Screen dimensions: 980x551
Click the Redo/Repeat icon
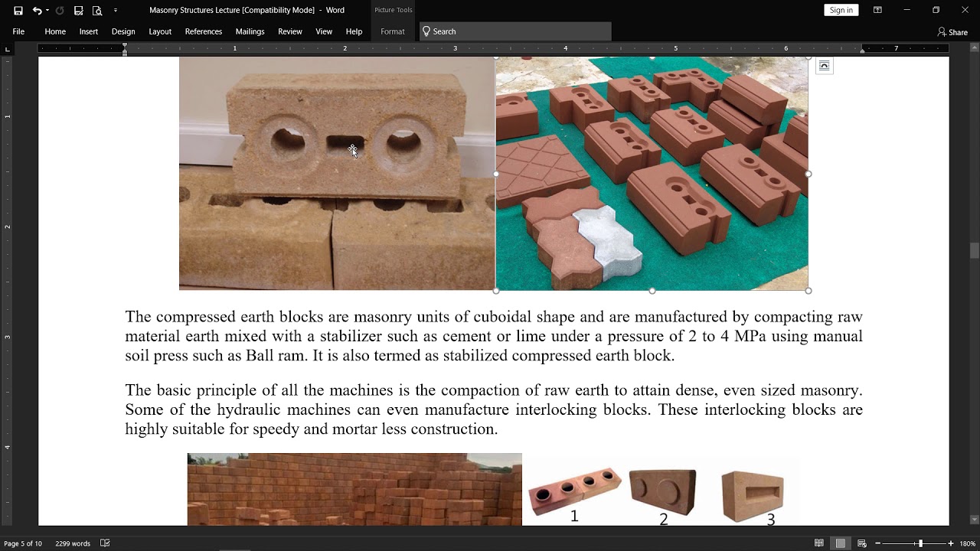click(x=60, y=11)
